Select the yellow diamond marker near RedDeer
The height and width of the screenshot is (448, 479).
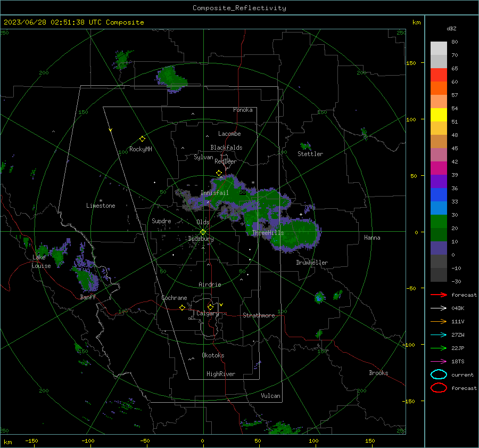click(219, 173)
